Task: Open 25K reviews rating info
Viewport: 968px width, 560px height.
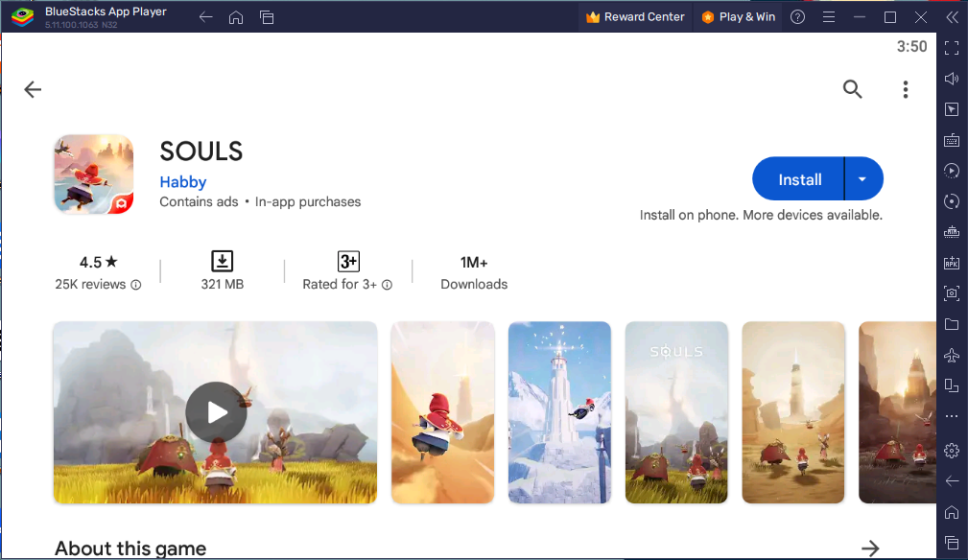Action: pos(136,285)
